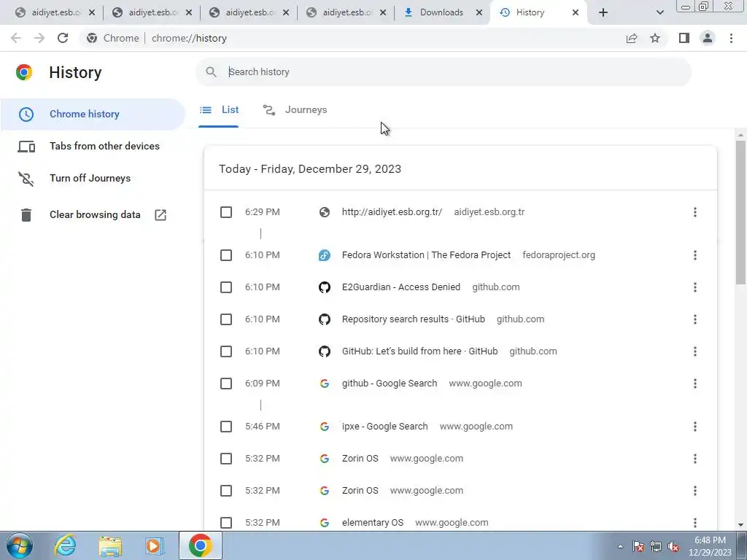Click the scrollbar down arrow

pyautogui.click(x=740, y=525)
